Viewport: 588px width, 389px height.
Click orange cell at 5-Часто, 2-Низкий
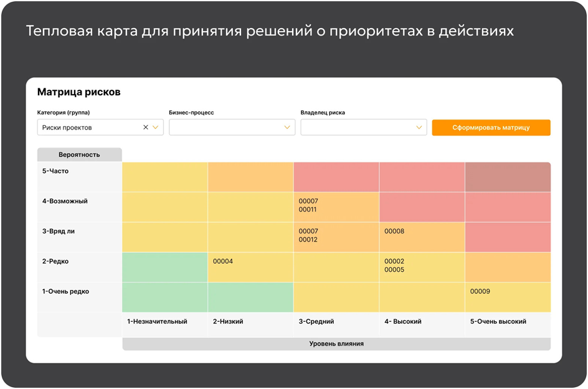click(x=250, y=177)
